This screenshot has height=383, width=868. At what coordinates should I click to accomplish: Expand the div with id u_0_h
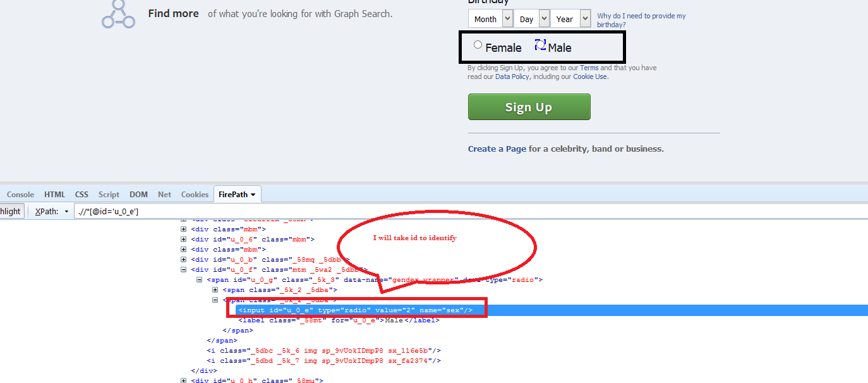(x=183, y=380)
